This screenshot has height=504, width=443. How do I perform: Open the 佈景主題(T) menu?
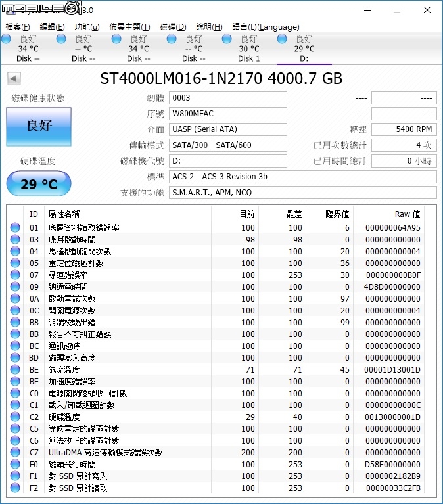pos(129,27)
